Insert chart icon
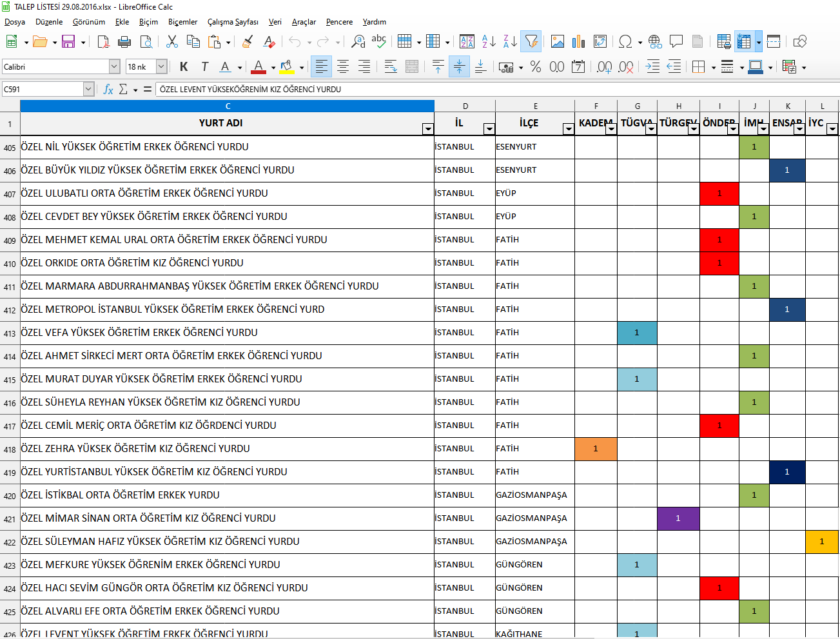 [579, 42]
